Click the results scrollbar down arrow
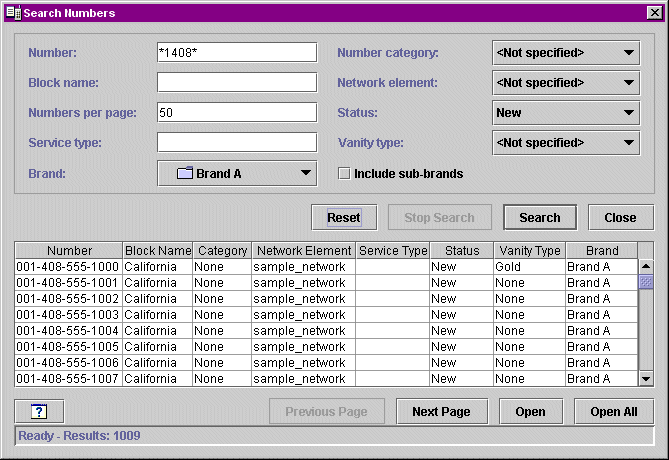This screenshot has height=460, width=669. click(x=646, y=378)
